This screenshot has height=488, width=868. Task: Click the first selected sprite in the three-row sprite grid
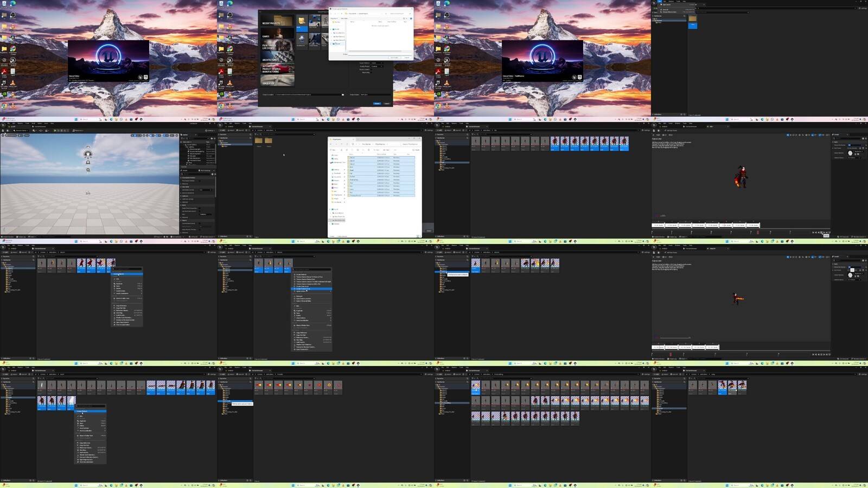[476, 388]
